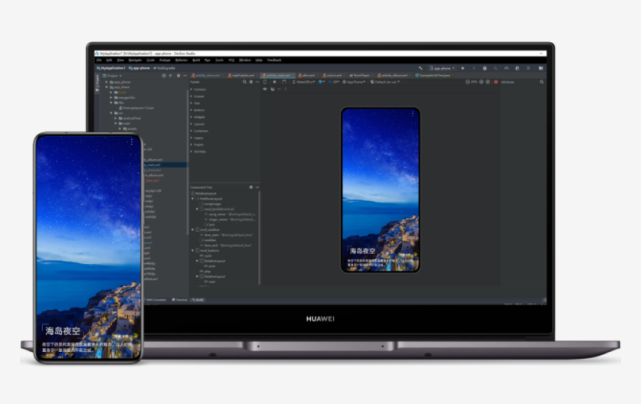Viewport: 641px width, 404px height.
Task: Switch to activity_show.xml tab
Action: point(207,75)
